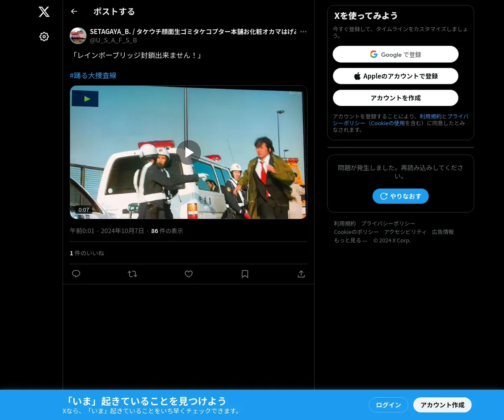Click アカウントを作成 in signup panel
This screenshot has width=504, height=420.
pyautogui.click(x=396, y=98)
